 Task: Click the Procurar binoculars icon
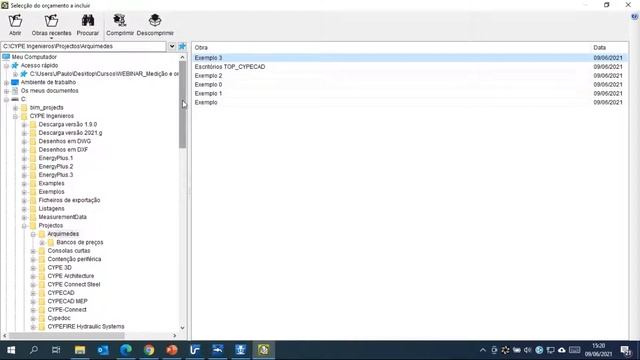pos(88,20)
